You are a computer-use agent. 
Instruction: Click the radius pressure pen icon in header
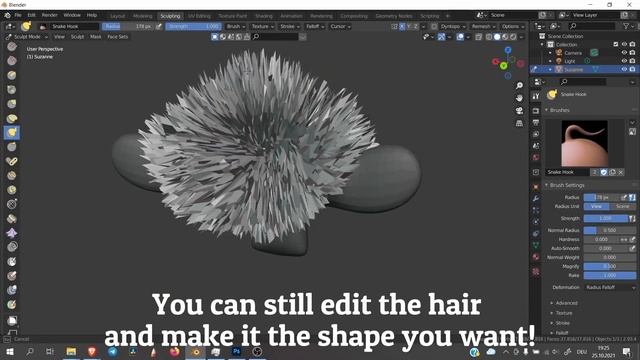[159, 27]
